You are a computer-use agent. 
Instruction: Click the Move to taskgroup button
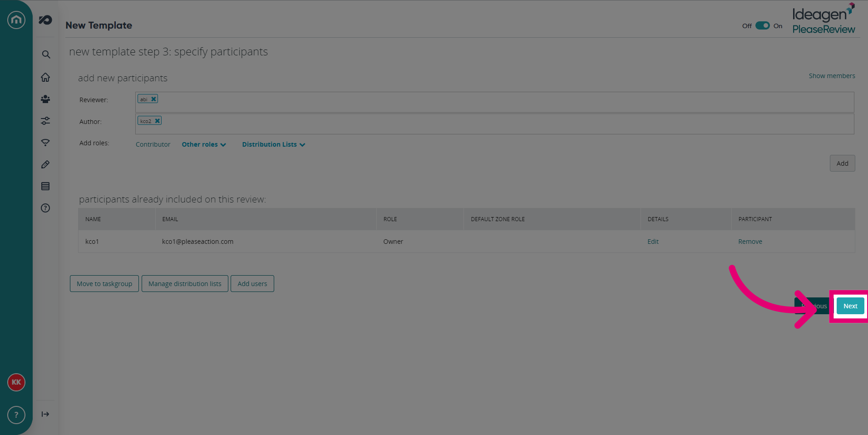tap(104, 284)
